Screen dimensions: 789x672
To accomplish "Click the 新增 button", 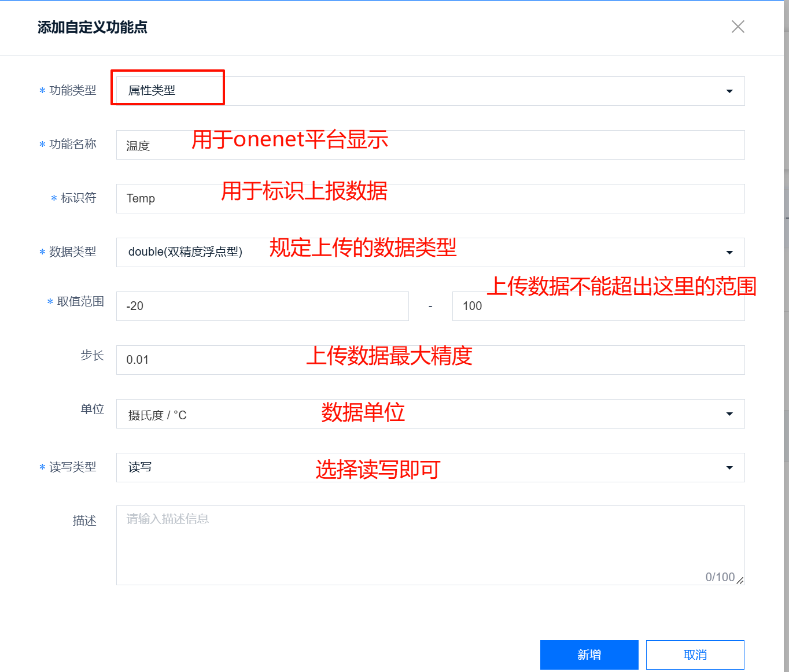I will pyautogui.click(x=589, y=655).
